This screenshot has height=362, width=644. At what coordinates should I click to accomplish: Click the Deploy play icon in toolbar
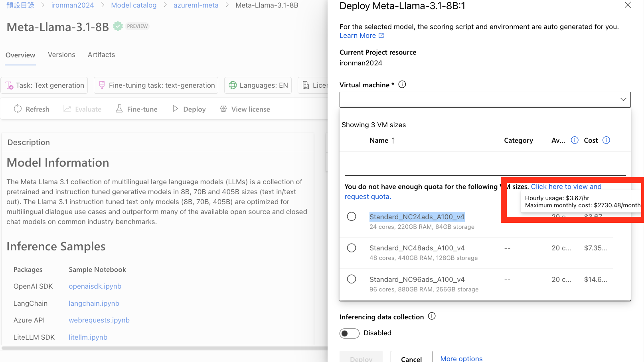(x=175, y=109)
